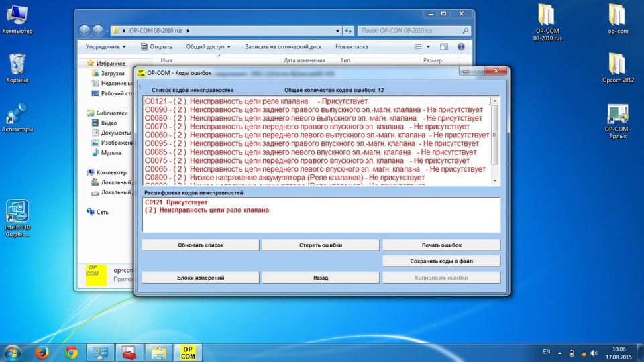Click the Explorer help question-mark icon
The width and height of the screenshot is (644, 362).
pos(461,47)
